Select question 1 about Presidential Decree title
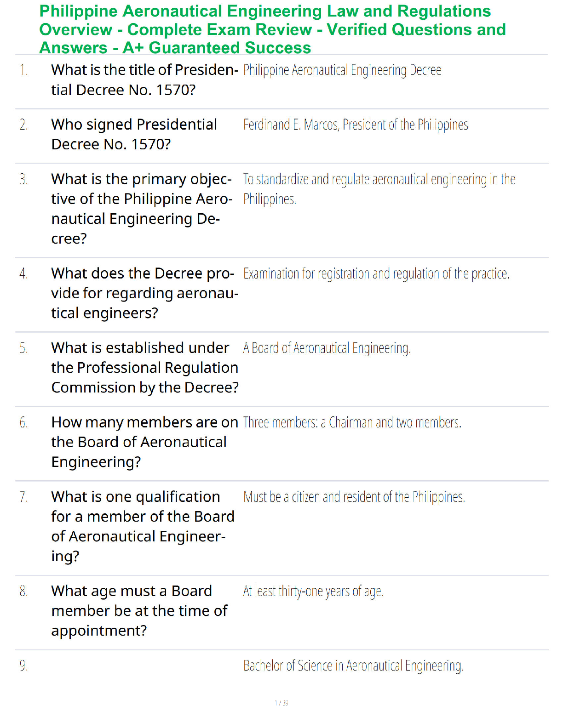Screen dimensions: 563x728 [x=145, y=80]
